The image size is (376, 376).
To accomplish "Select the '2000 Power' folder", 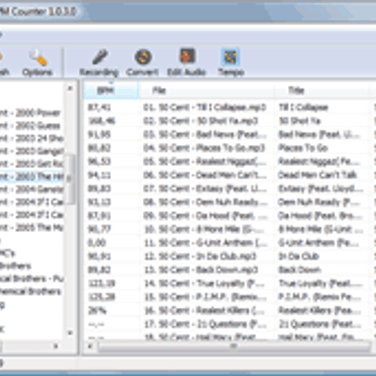I will (30, 113).
